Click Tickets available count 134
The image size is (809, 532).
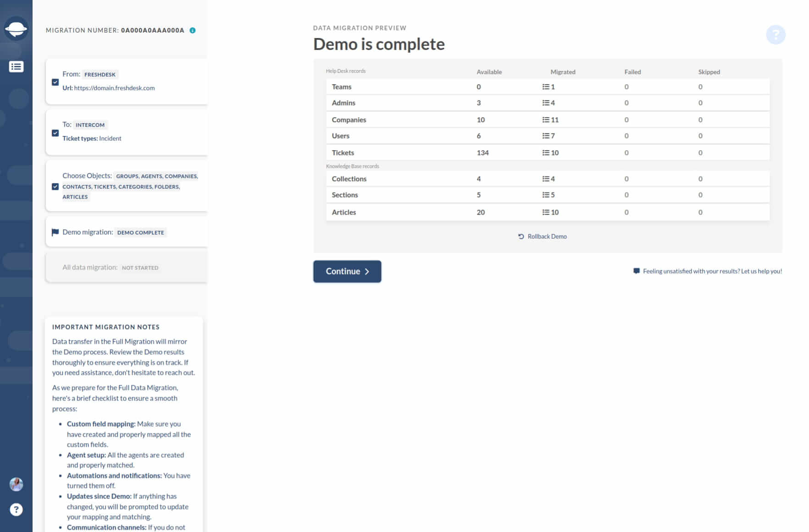482,153
